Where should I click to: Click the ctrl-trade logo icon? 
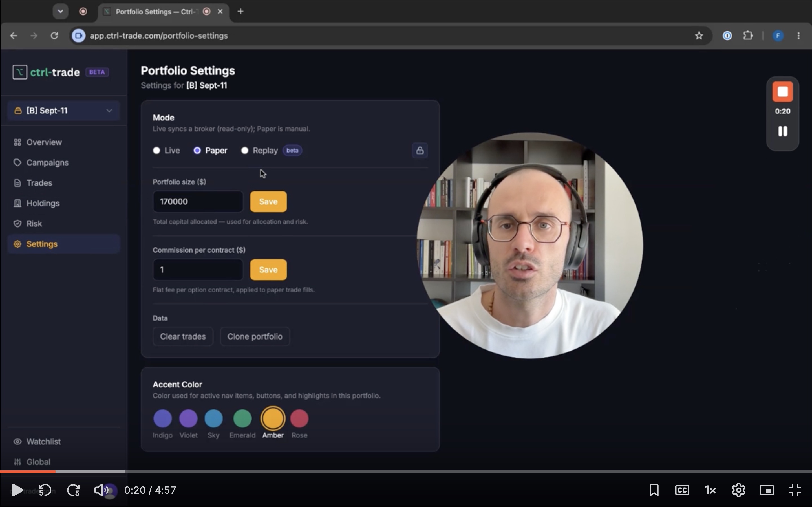pyautogui.click(x=20, y=72)
